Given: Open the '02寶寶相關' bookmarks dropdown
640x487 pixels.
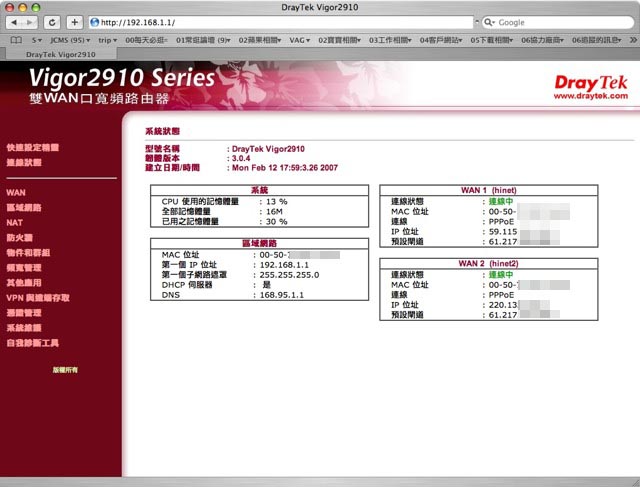Looking at the screenshot, I should [339, 40].
